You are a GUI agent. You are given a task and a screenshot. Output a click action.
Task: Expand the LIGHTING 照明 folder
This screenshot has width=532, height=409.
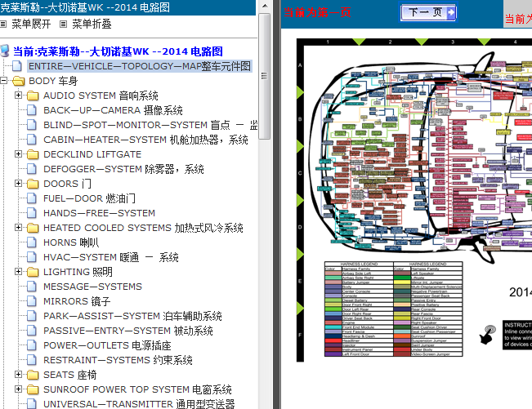point(18,271)
